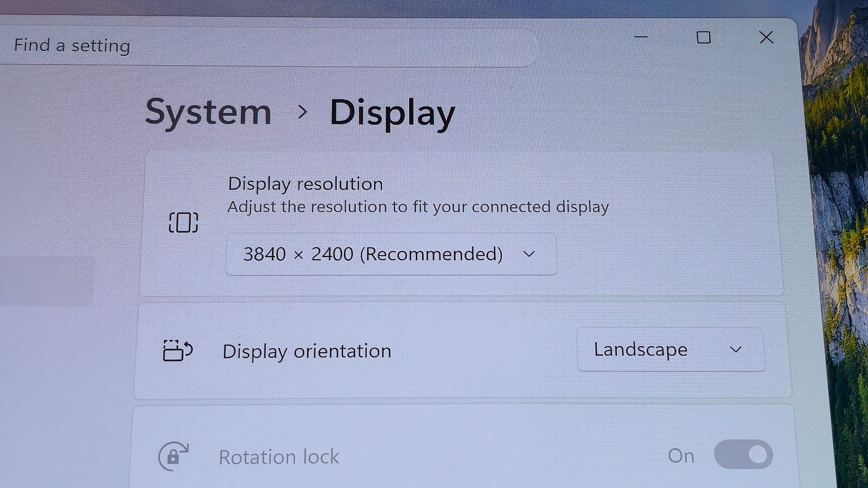Screen dimensions: 868x488
Task: Click 'Adjust the resolution to fit your connected display'
Action: pos(418,207)
